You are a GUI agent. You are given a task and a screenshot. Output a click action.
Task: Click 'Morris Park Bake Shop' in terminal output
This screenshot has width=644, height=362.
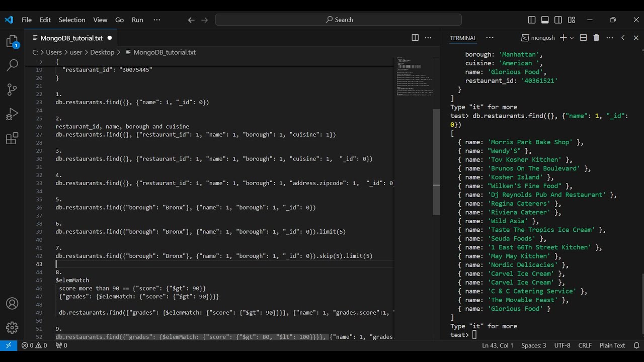[530, 142]
